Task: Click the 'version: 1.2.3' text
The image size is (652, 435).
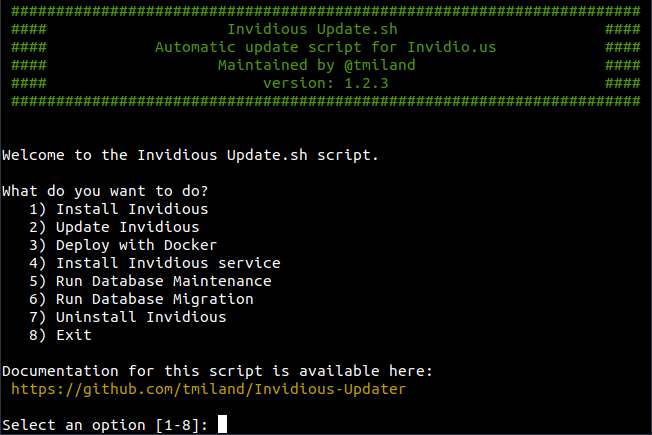Action: pyautogui.click(x=326, y=83)
